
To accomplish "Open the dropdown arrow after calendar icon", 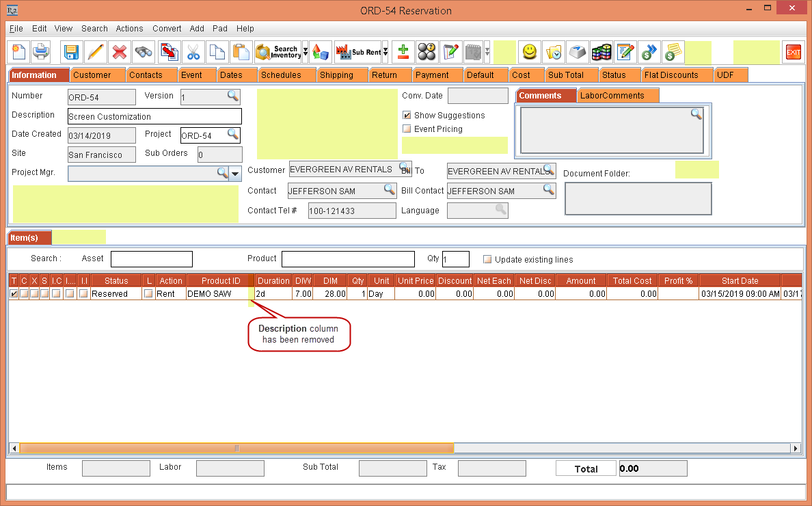I will click(x=487, y=52).
